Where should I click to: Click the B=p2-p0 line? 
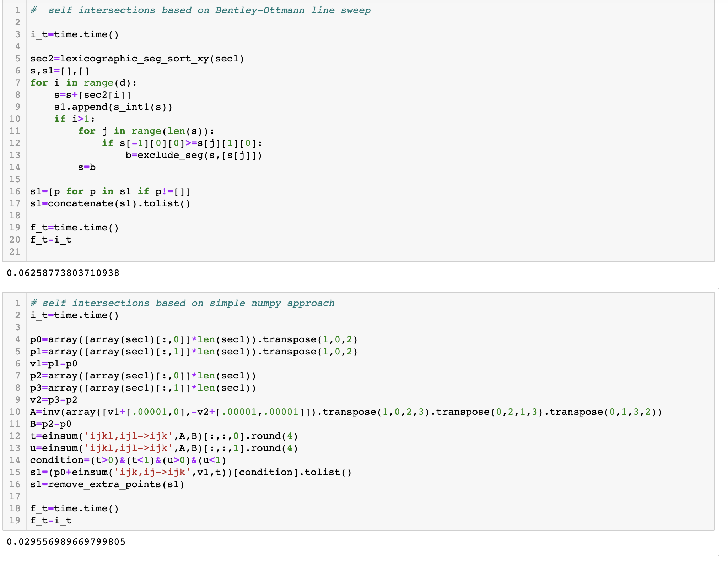click(50, 424)
